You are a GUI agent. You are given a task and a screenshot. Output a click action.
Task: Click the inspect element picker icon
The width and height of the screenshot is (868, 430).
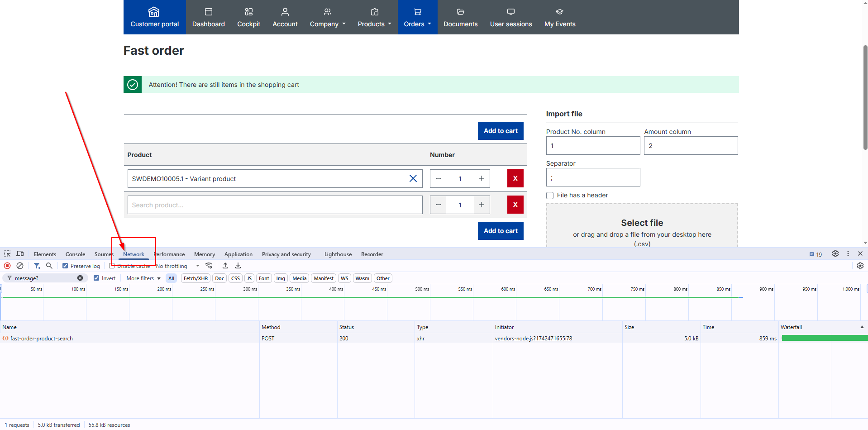(7, 254)
